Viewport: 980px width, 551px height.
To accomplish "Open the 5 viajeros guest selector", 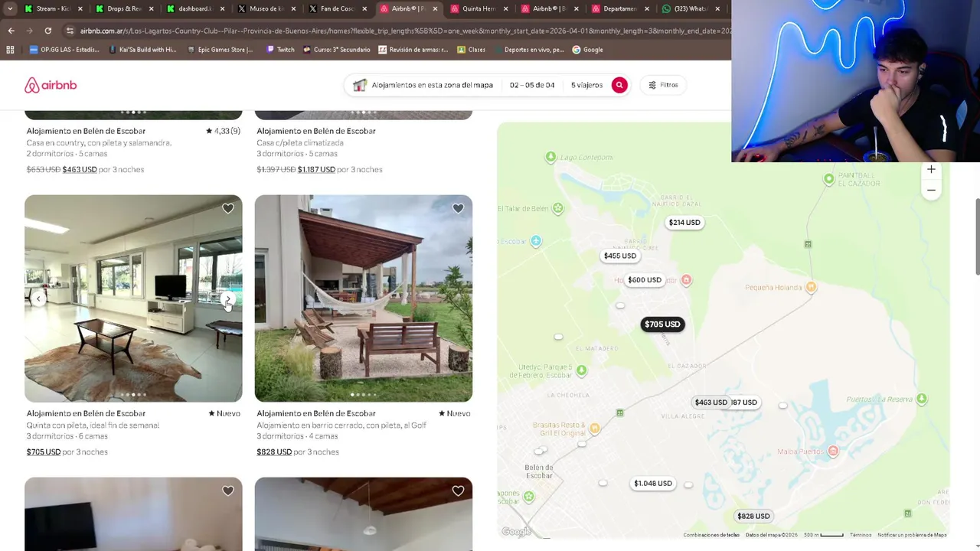I will tap(586, 85).
